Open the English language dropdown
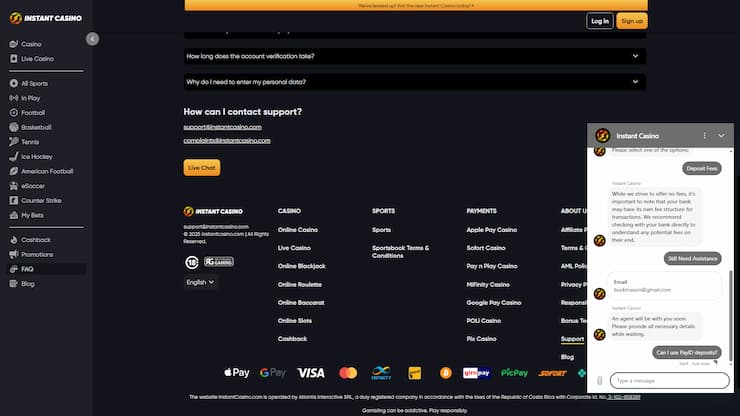This screenshot has width=740, height=416. [200, 282]
